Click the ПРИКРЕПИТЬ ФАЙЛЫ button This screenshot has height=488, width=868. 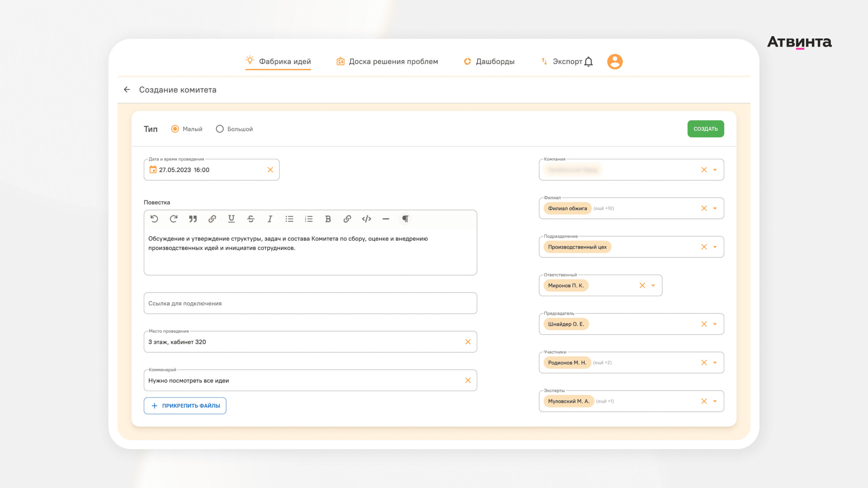tap(185, 405)
